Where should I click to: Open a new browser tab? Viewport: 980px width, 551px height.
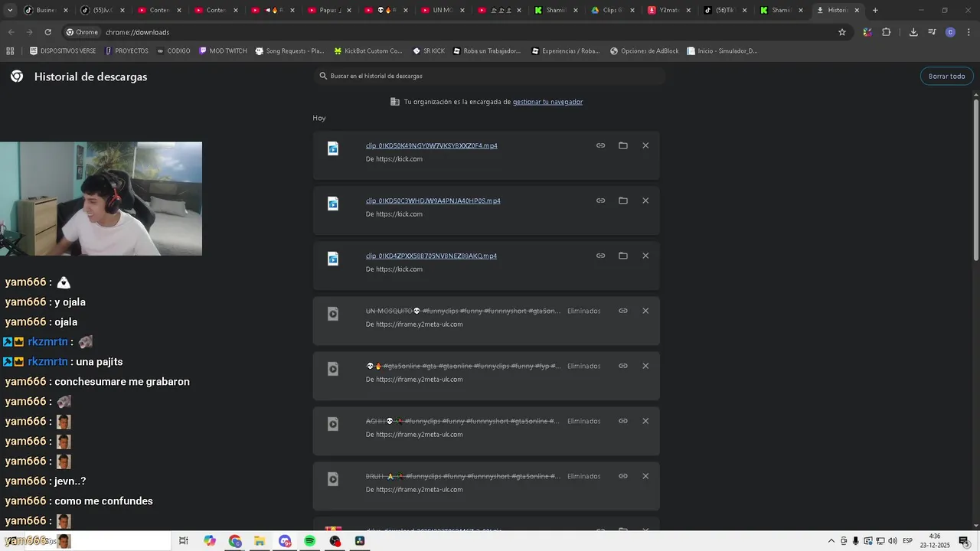(x=875, y=10)
